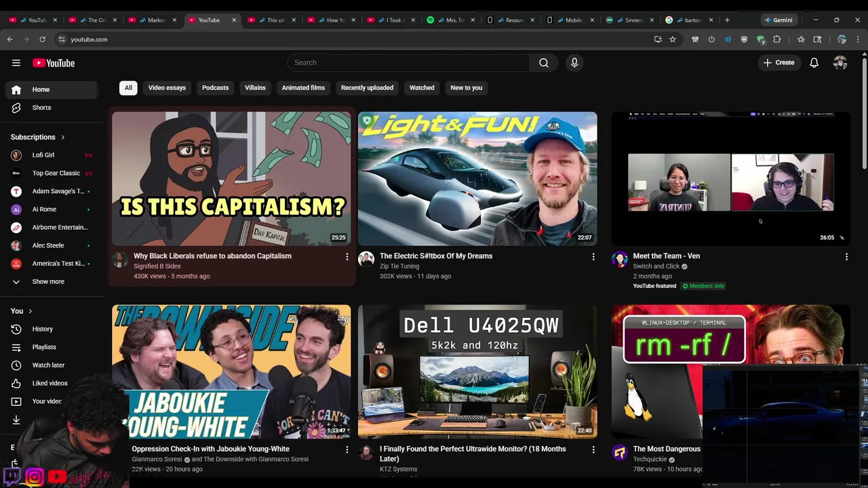Open Liked videos thumbs-up icon

pyautogui.click(x=16, y=383)
